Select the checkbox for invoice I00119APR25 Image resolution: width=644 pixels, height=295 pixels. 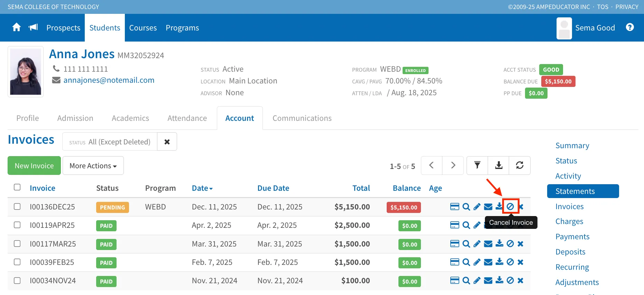[x=17, y=225]
